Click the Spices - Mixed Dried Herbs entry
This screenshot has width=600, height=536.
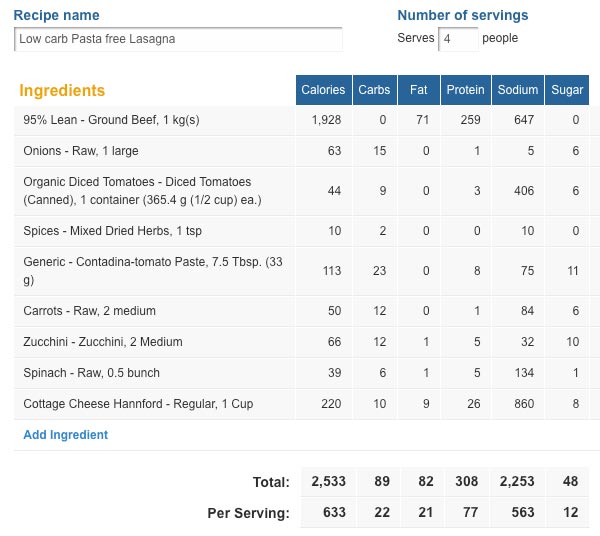114,231
